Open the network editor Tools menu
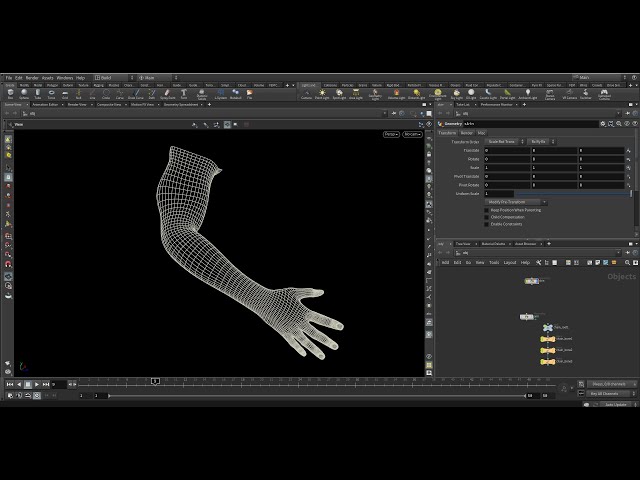The image size is (640, 480). [x=494, y=262]
